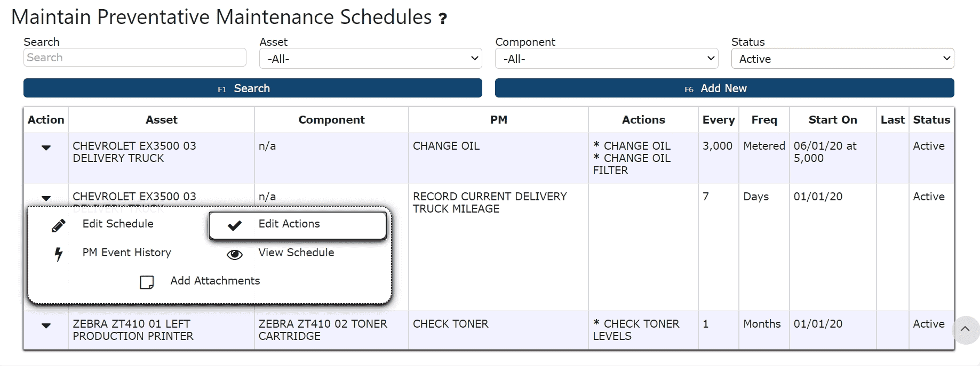Select View Schedule menu option
Screen dimensions: 980x366
pos(296,253)
